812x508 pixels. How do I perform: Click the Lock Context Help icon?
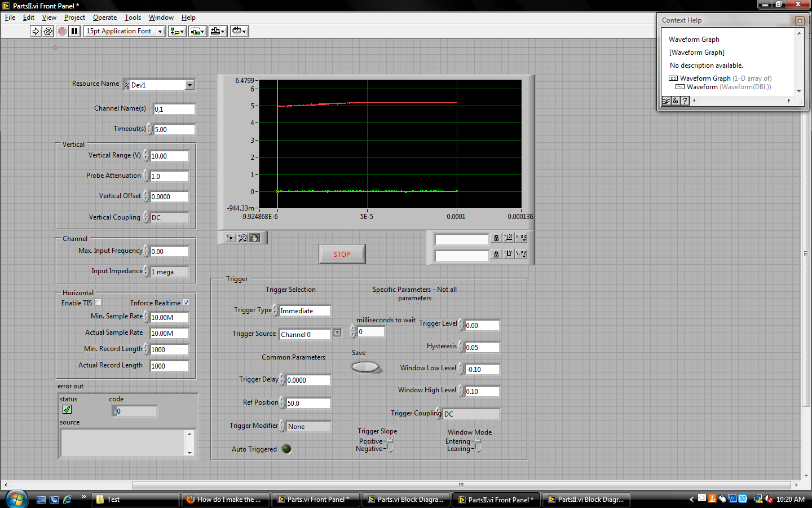coord(676,101)
